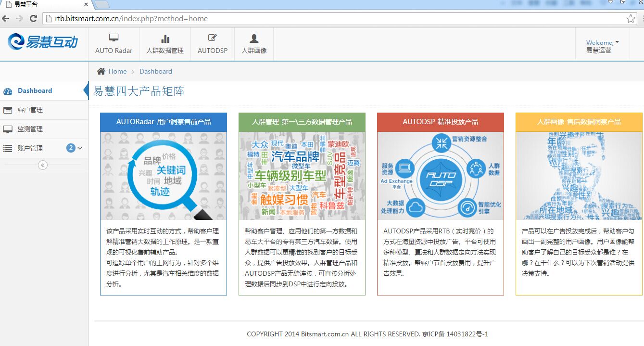Image resolution: width=644 pixels, height=346 pixels.
Task: Click the 人群画像 navigation label
Action: click(254, 51)
